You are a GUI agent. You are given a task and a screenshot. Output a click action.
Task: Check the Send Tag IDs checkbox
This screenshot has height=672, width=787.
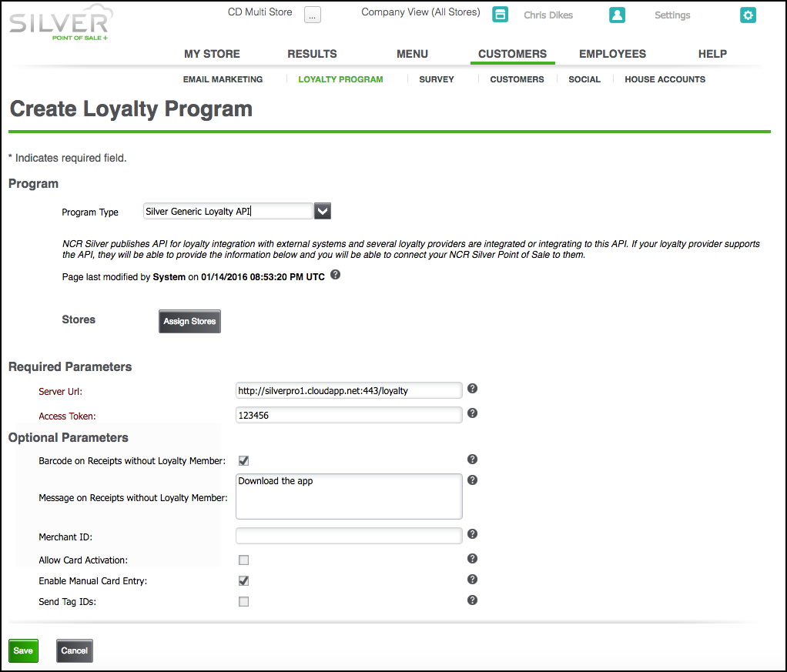(243, 601)
